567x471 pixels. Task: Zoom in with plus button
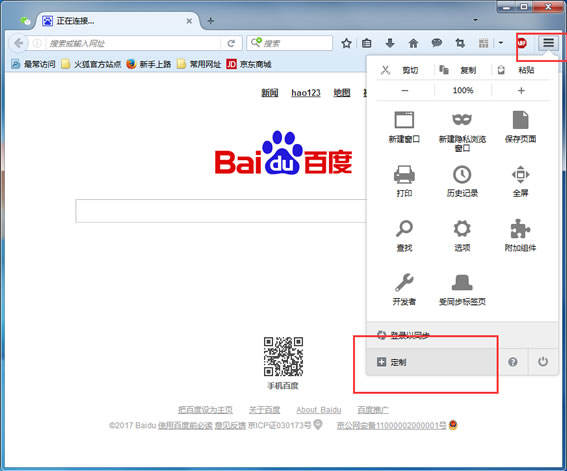(x=521, y=90)
